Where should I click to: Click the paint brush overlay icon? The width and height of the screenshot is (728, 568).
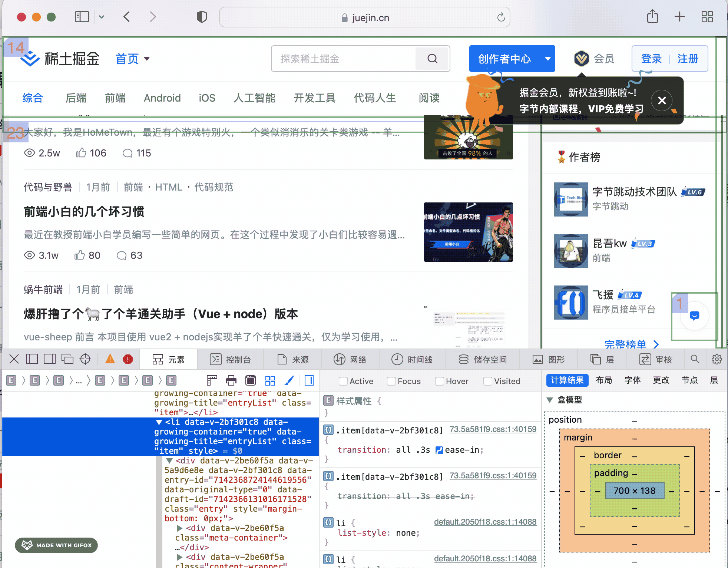point(289,380)
